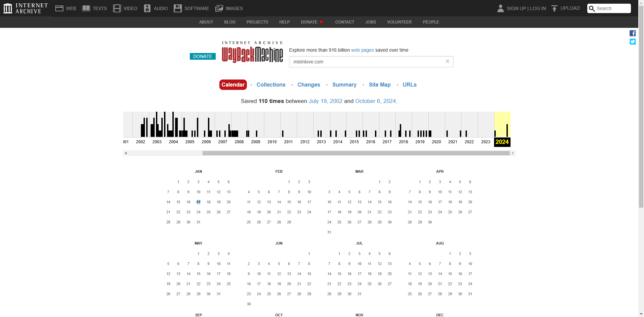Click the search magnifier icon
This screenshot has height=317, width=644.
[592, 8]
